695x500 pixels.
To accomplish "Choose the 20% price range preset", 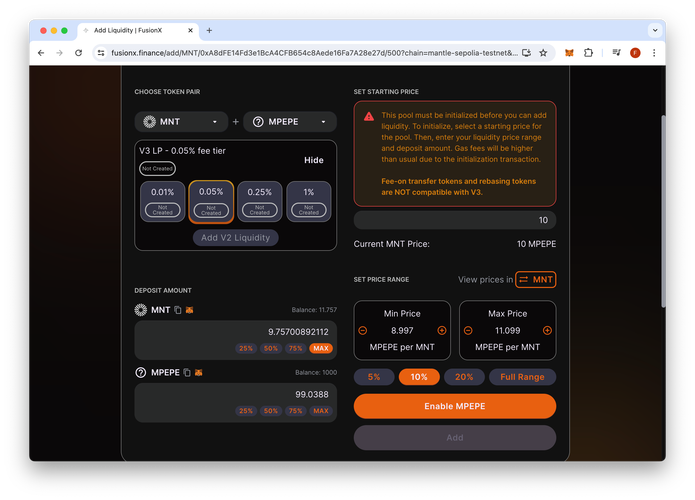I will pyautogui.click(x=464, y=377).
